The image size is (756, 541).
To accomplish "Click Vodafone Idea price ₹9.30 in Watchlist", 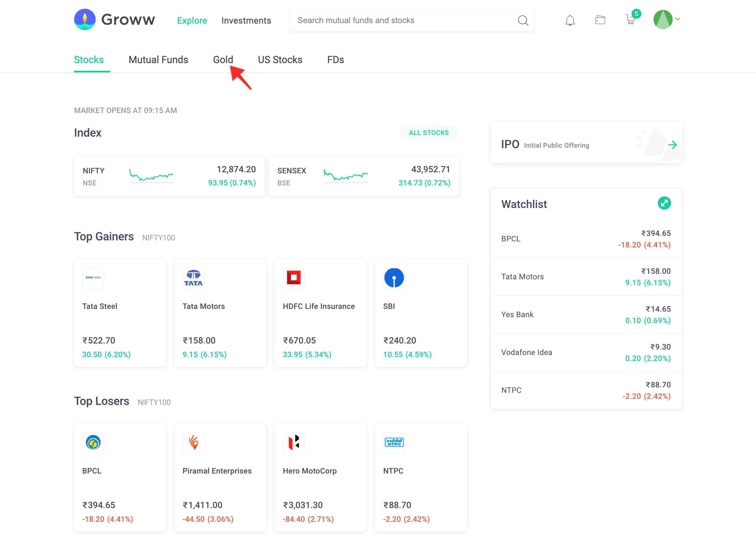I will coord(660,347).
